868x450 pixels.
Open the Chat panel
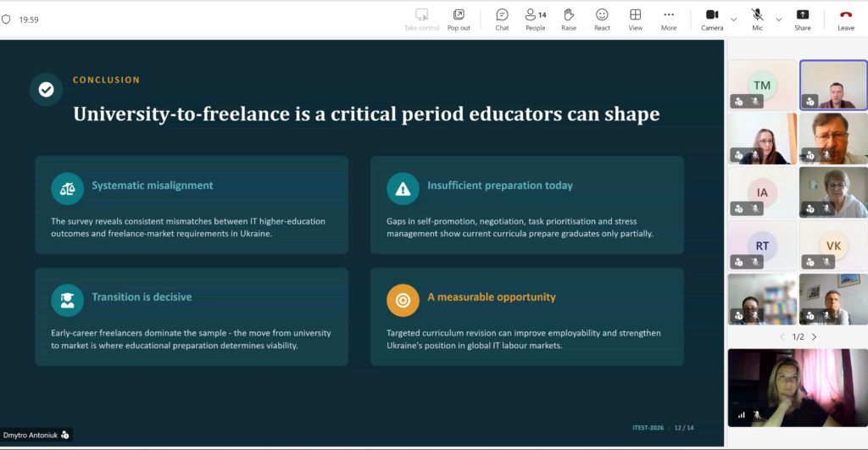point(502,20)
